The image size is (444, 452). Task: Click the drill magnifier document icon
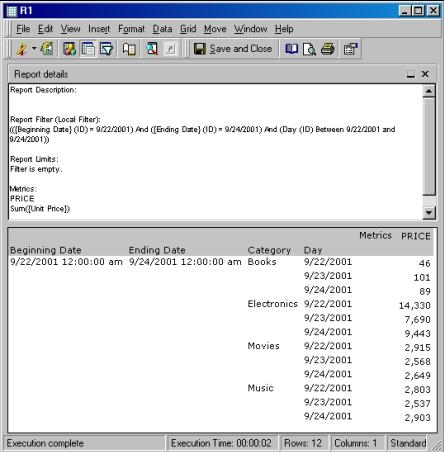[x=152, y=49]
